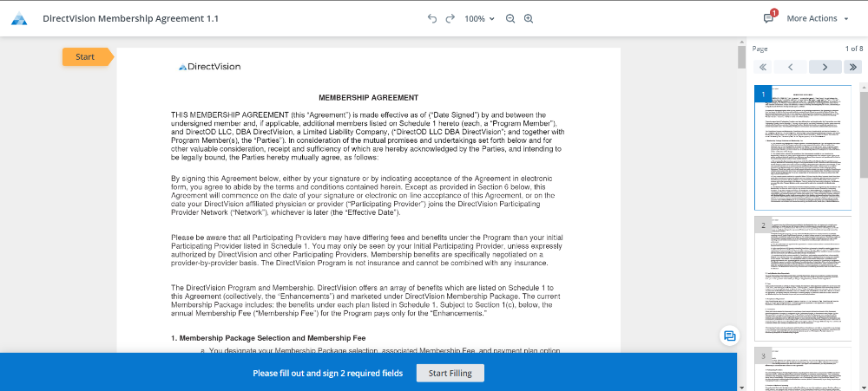The width and height of the screenshot is (868, 391).
Task: Click the app logo in top-left corner
Action: point(19,18)
